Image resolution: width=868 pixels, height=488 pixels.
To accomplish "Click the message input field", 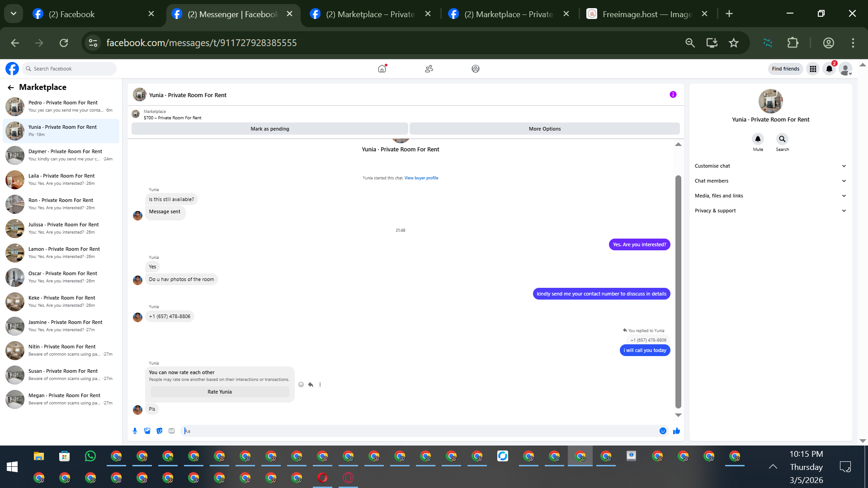I will coord(420,431).
